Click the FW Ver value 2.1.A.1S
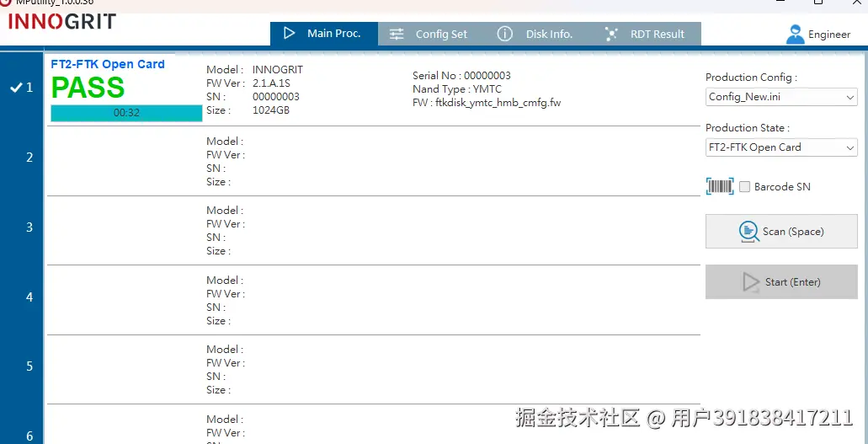 [271, 83]
